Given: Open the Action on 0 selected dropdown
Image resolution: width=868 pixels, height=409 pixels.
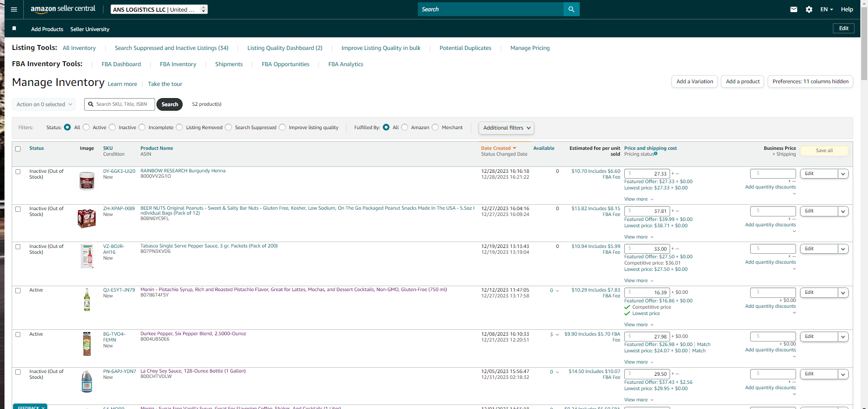Looking at the screenshot, I should coord(44,104).
